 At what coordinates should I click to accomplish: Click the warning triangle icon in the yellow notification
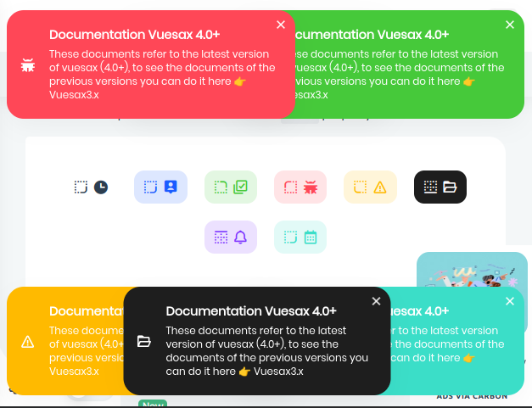[x=27, y=342]
